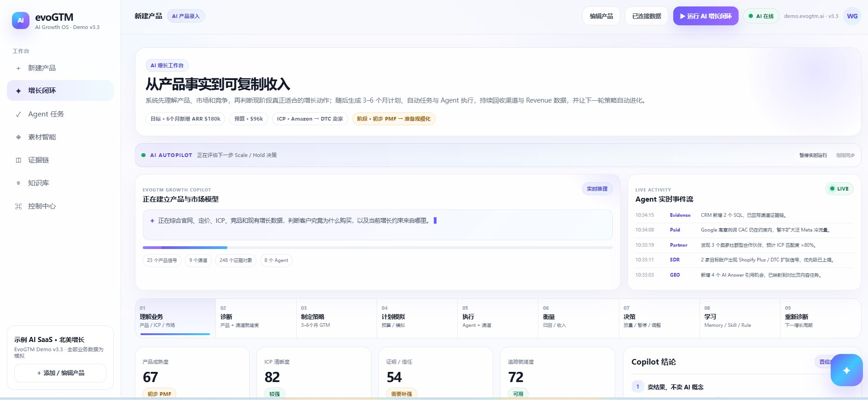Open Agent 任务 in the sidebar
The image size is (868, 400).
coord(60,114)
